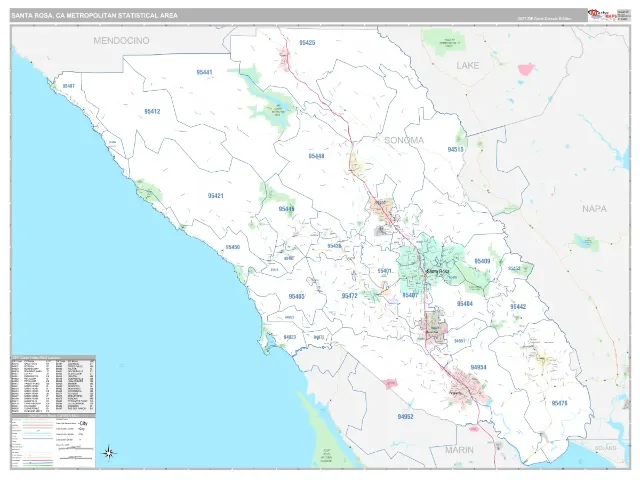This screenshot has height=480, width=640.
Task: Click ZIP code 95476 label
Action: click(x=559, y=403)
